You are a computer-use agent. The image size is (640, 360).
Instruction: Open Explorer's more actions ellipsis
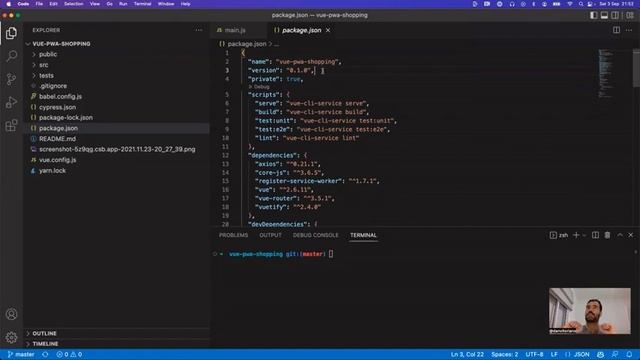(199, 30)
